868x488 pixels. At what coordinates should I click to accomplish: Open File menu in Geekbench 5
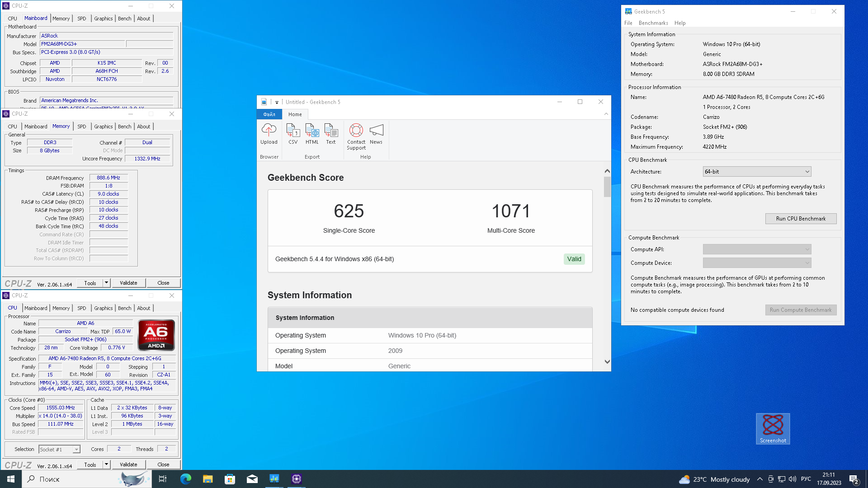tap(628, 23)
